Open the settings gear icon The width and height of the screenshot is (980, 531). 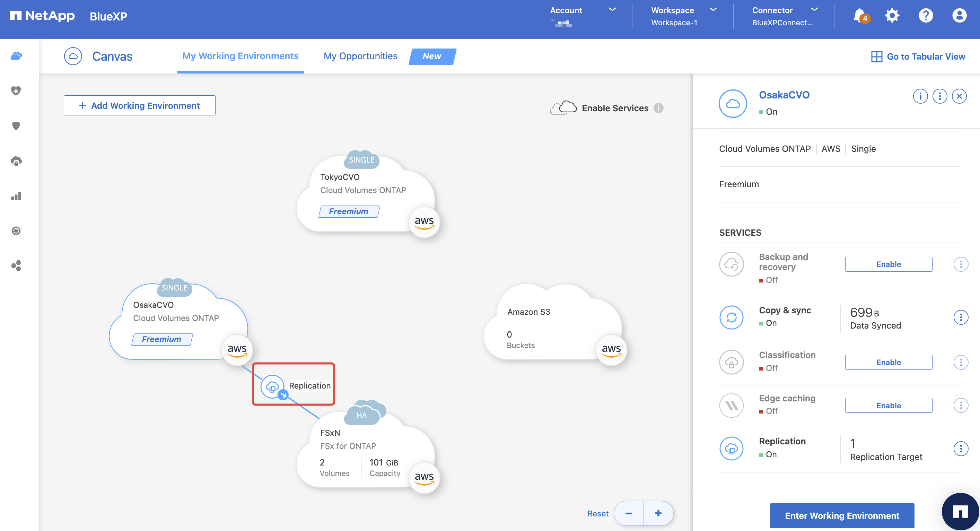pyautogui.click(x=892, y=16)
